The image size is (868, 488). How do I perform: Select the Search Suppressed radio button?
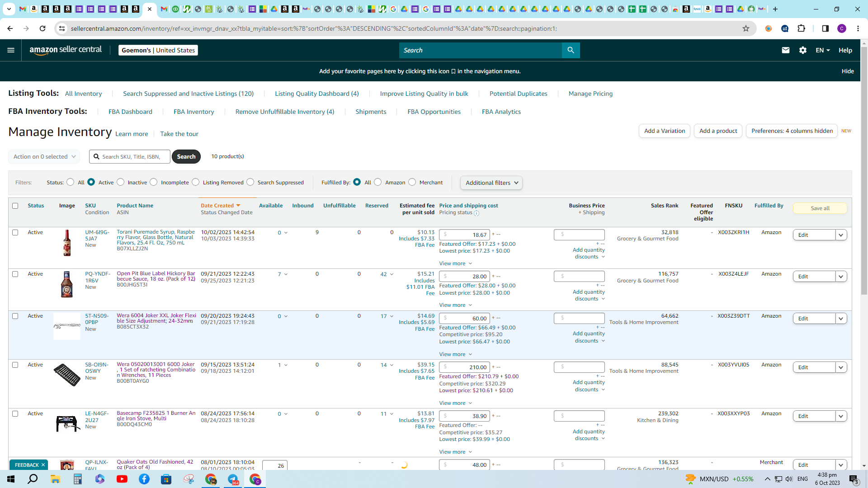250,182
